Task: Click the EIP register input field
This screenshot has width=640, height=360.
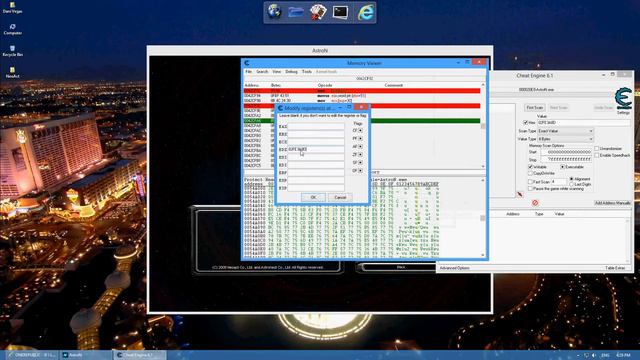Action: click(x=316, y=188)
